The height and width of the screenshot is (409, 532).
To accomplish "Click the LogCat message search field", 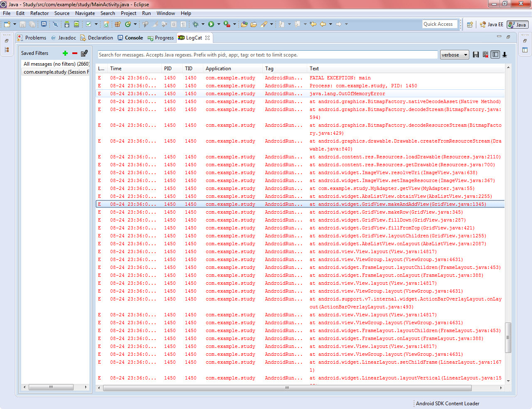I will coord(268,55).
